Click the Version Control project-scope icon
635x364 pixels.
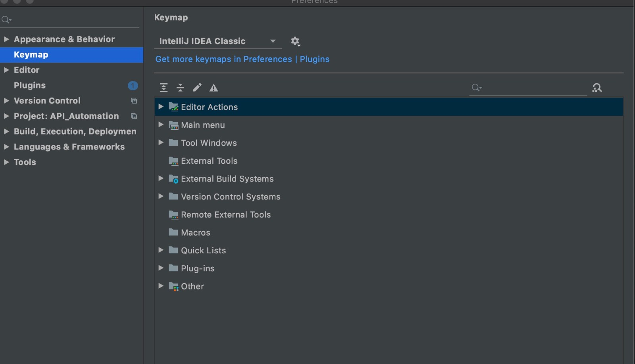pos(134,101)
